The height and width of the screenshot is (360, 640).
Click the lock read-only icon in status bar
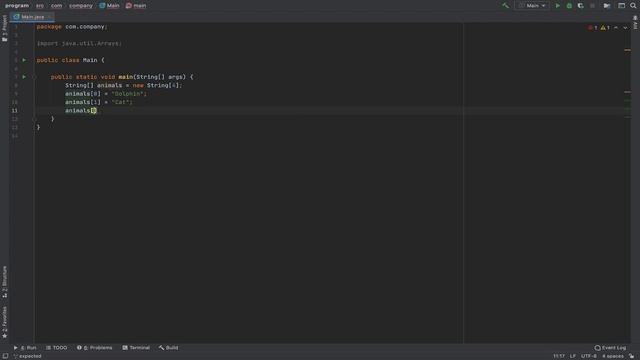[631, 356]
